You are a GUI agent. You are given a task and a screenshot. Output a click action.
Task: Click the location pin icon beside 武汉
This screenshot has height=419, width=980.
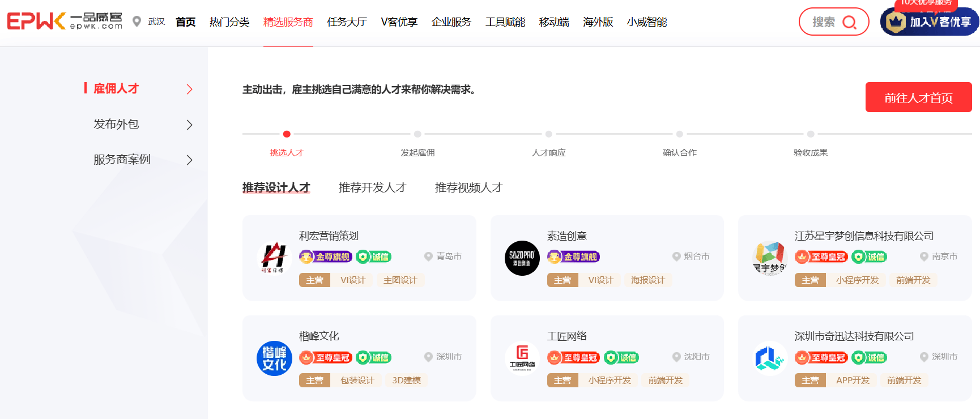[x=137, y=22]
